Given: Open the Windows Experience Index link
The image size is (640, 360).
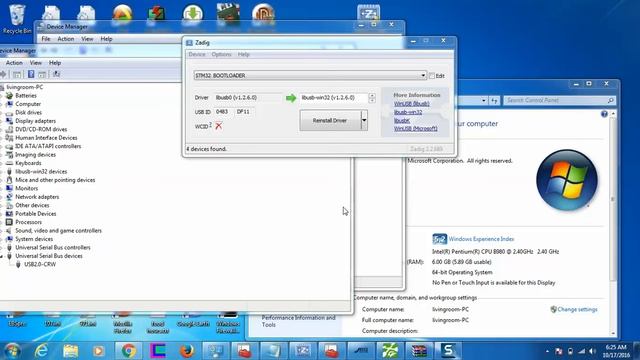Looking at the screenshot, I should click(x=481, y=239).
